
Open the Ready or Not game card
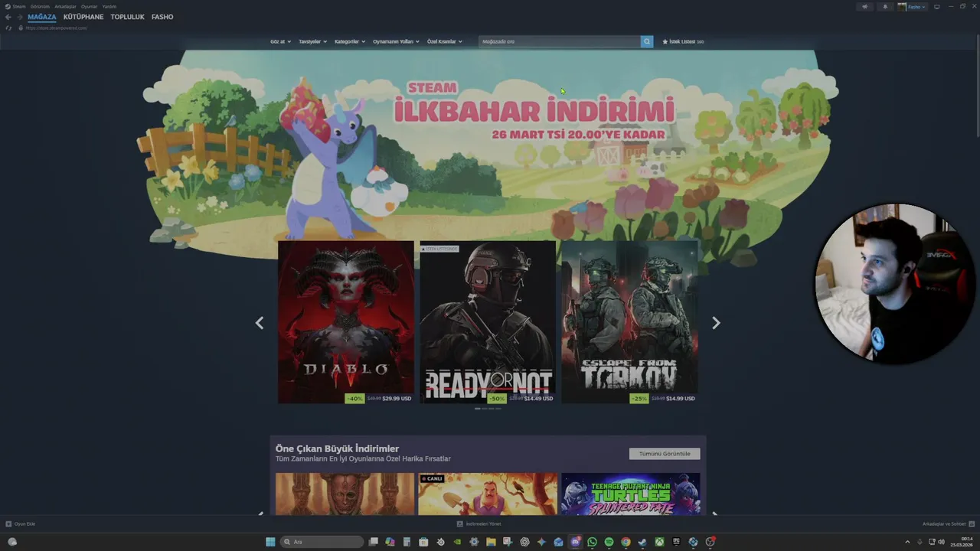488,322
